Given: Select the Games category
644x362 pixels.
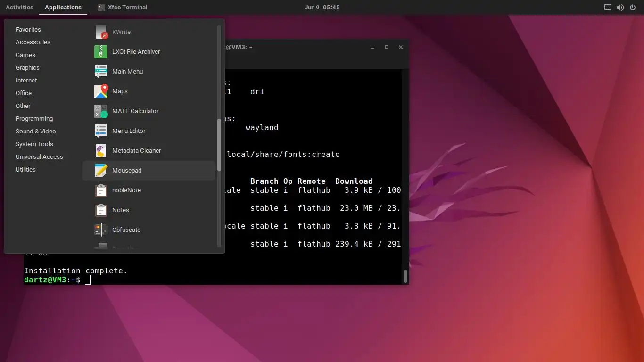Looking at the screenshot, I should 25,55.
